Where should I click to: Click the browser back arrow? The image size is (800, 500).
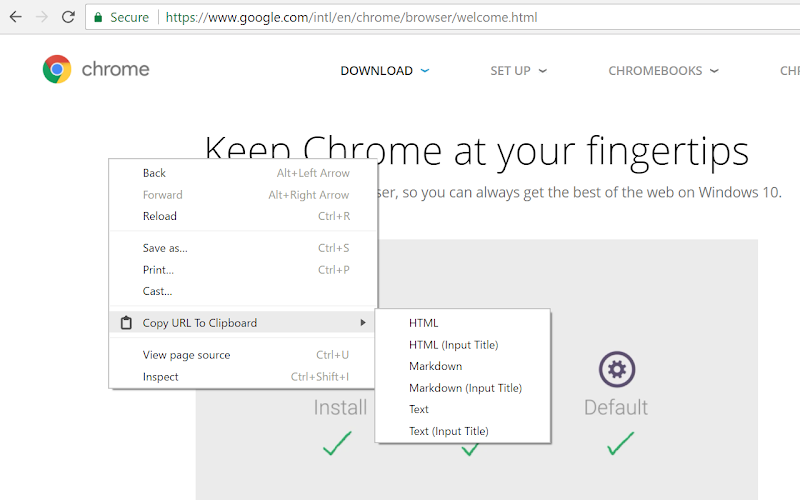pyautogui.click(x=16, y=17)
